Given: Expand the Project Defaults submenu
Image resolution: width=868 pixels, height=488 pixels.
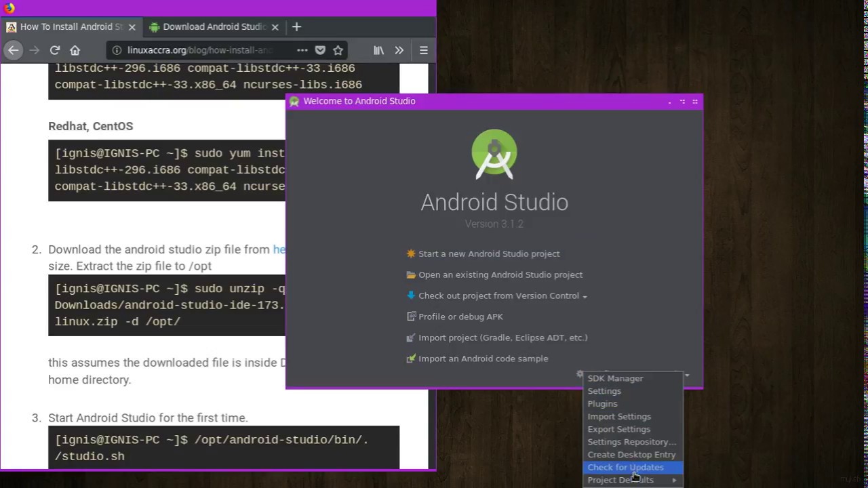Looking at the screenshot, I should click(x=632, y=480).
